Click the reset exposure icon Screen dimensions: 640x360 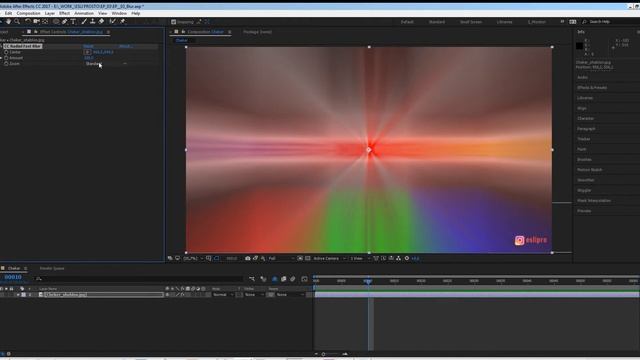pyautogui.click(x=407, y=258)
